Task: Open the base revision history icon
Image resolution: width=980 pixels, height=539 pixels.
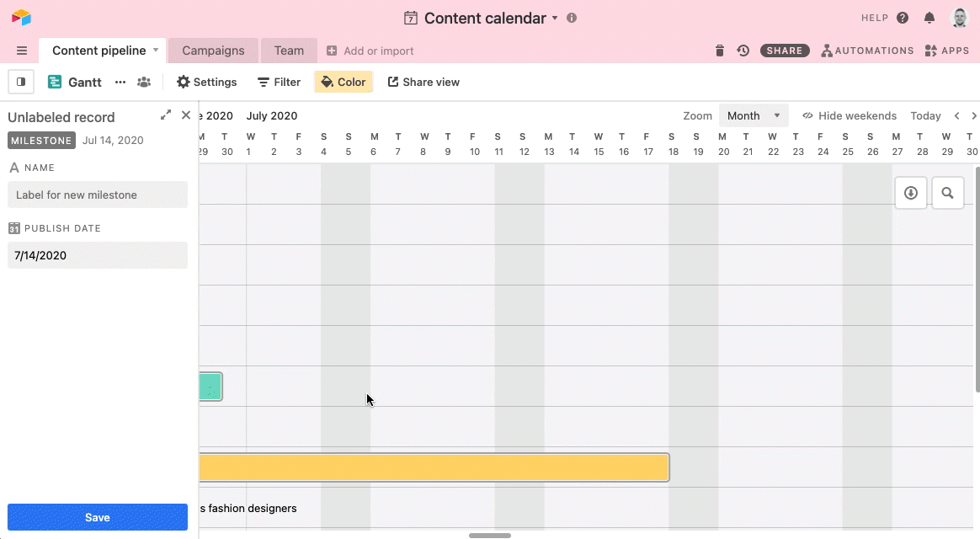Action: (743, 51)
